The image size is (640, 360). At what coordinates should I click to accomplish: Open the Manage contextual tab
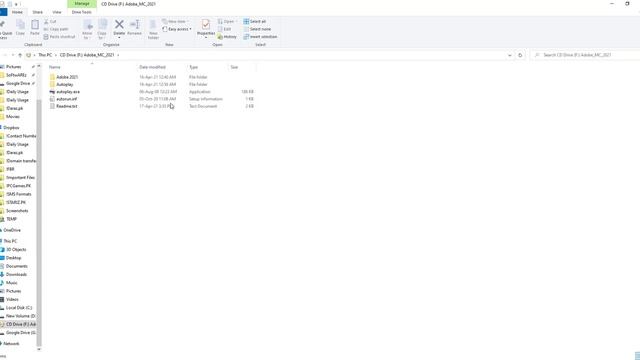point(82,4)
